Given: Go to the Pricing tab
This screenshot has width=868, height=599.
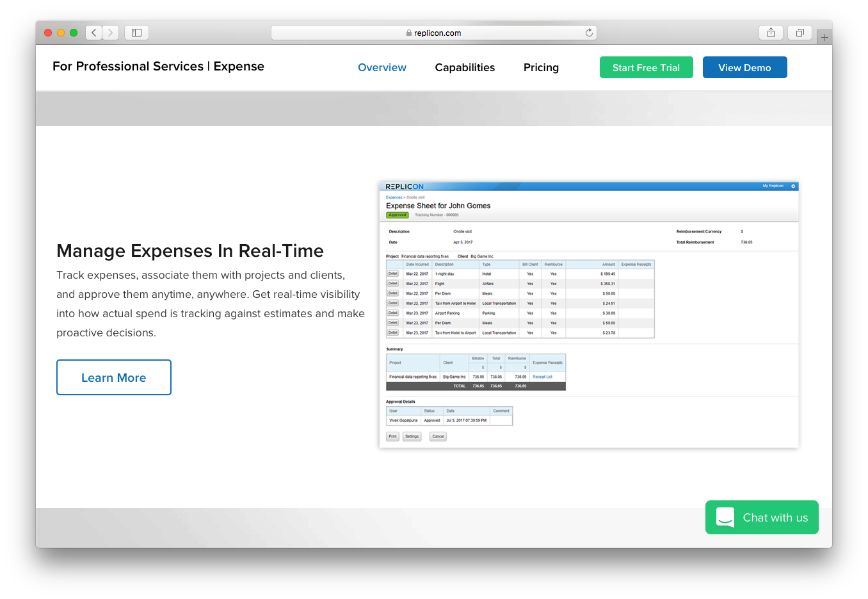Looking at the screenshot, I should [541, 67].
